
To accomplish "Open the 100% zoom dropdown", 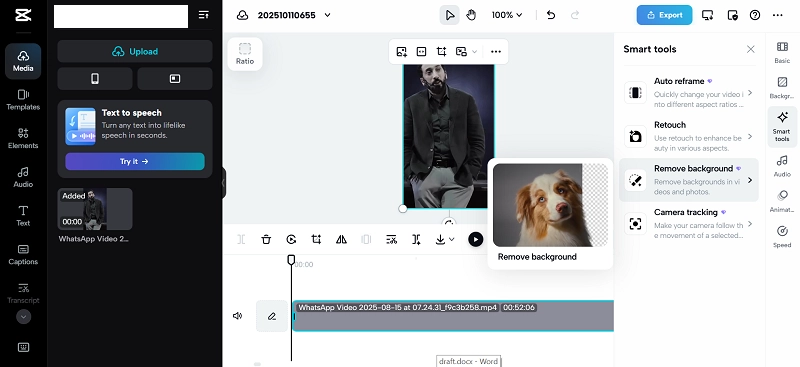I will point(507,15).
